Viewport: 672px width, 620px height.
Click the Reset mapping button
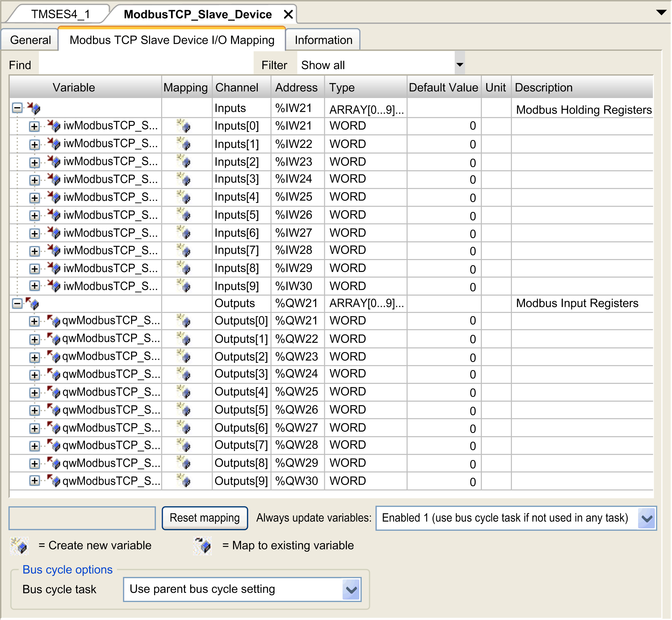[x=204, y=518]
